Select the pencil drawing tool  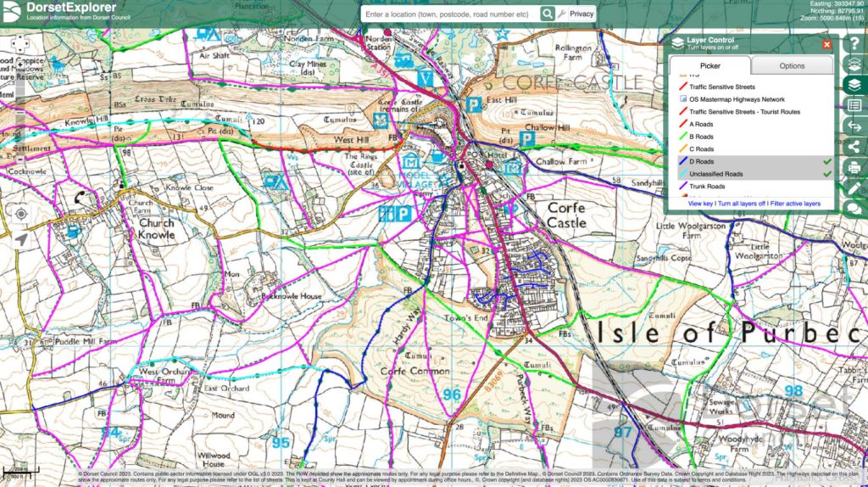[x=854, y=188]
